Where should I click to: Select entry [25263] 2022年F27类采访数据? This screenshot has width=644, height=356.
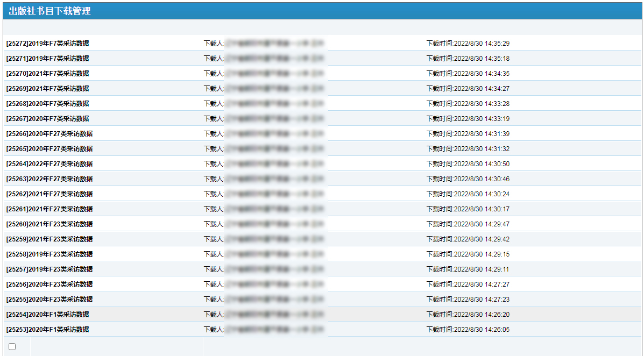pos(49,179)
